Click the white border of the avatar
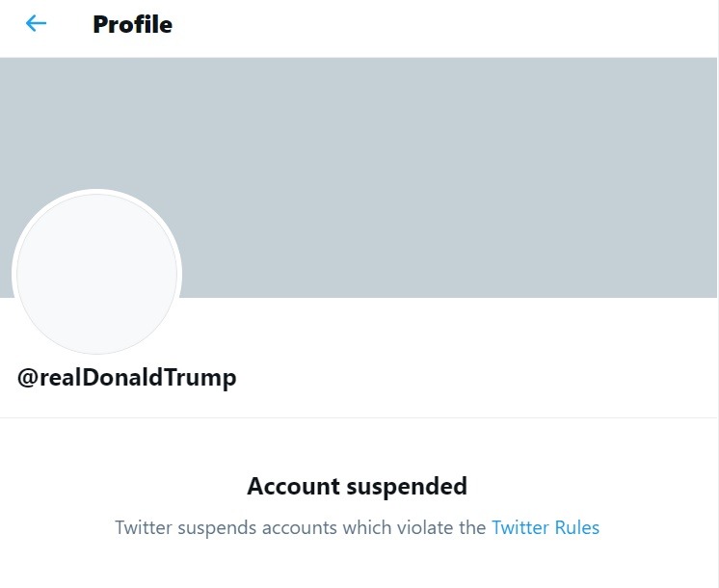 [96, 192]
